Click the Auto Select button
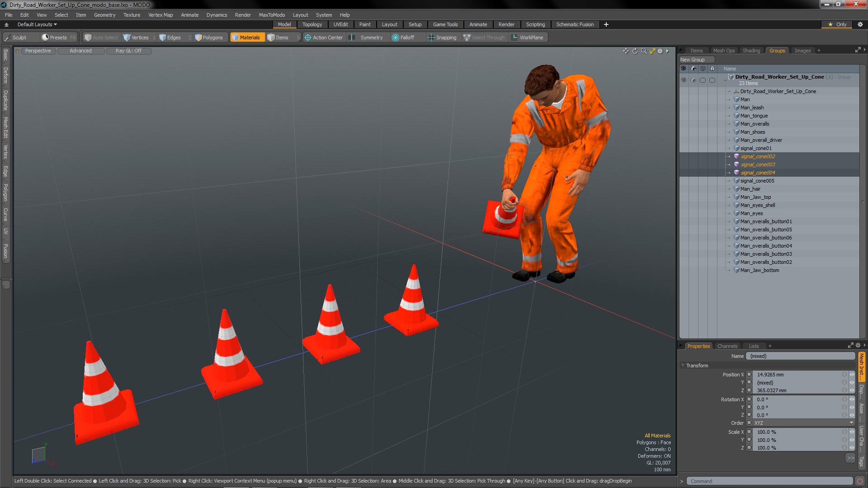Viewport: 868px width, 488px height. coord(101,38)
